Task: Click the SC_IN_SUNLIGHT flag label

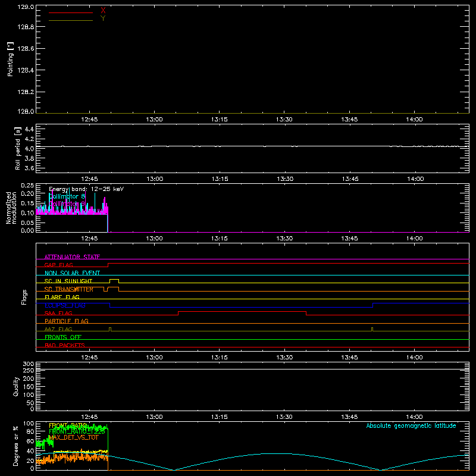Action: (x=68, y=281)
